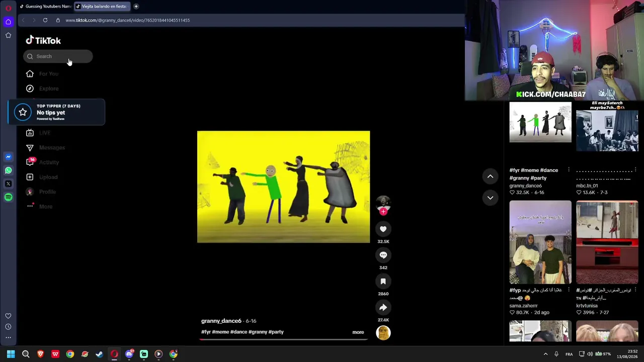Click the TikTok search field
644x362 pixels.
pyautogui.click(x=58, y=56)
